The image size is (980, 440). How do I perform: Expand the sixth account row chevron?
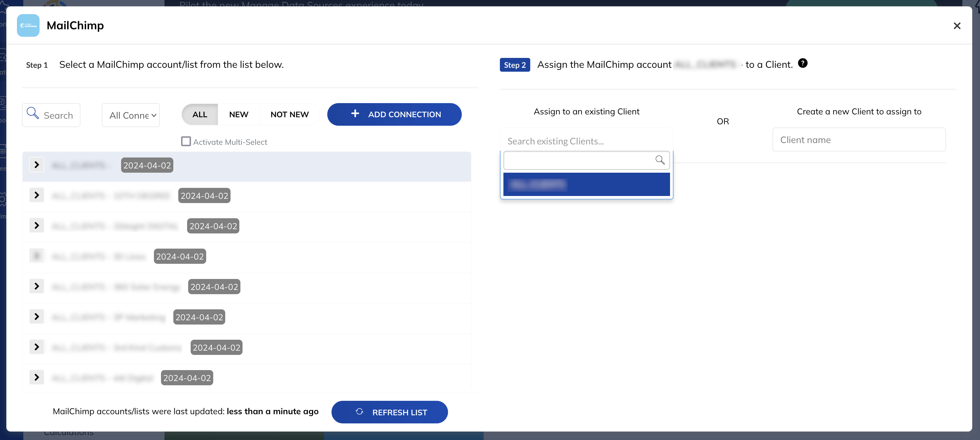[x=37, y=317]
